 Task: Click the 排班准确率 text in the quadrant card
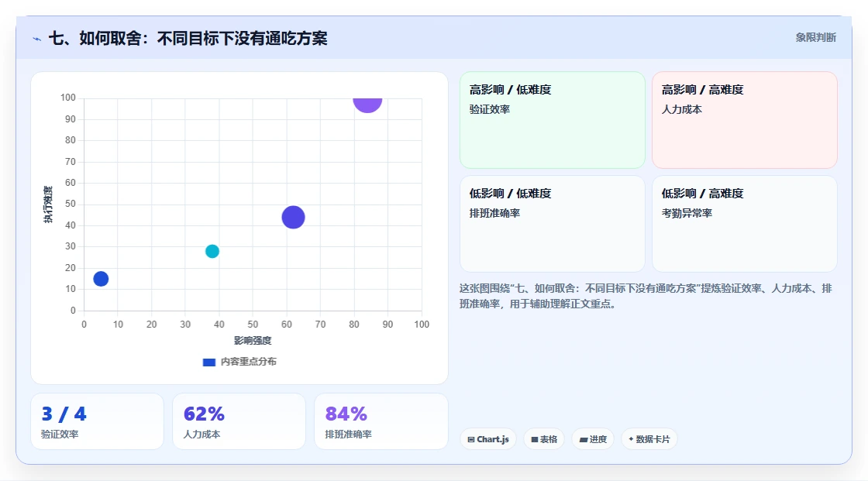click(x=495, y=213)
